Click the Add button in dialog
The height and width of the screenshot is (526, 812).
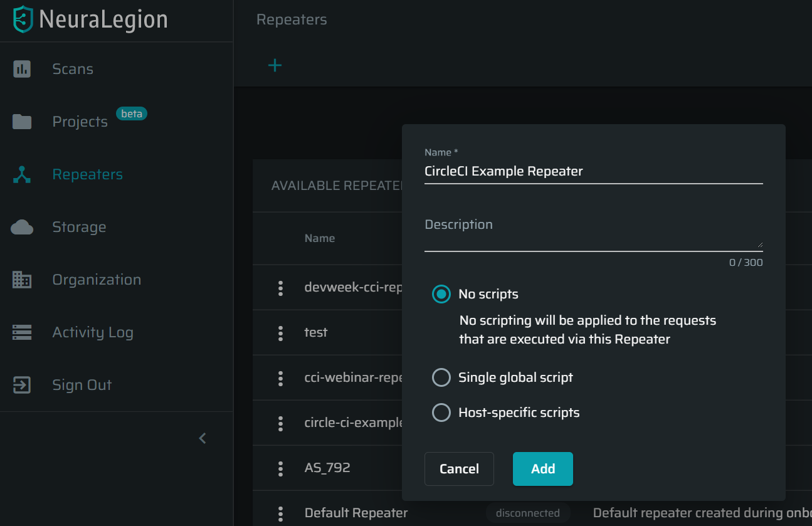(543, 469)
